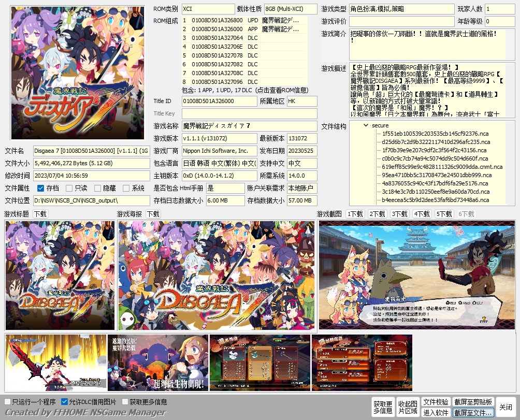This screenshot has width=520, height=420.
Task: Select ROM row 01008D501A326000 APP
Action: tap(244, 29)
